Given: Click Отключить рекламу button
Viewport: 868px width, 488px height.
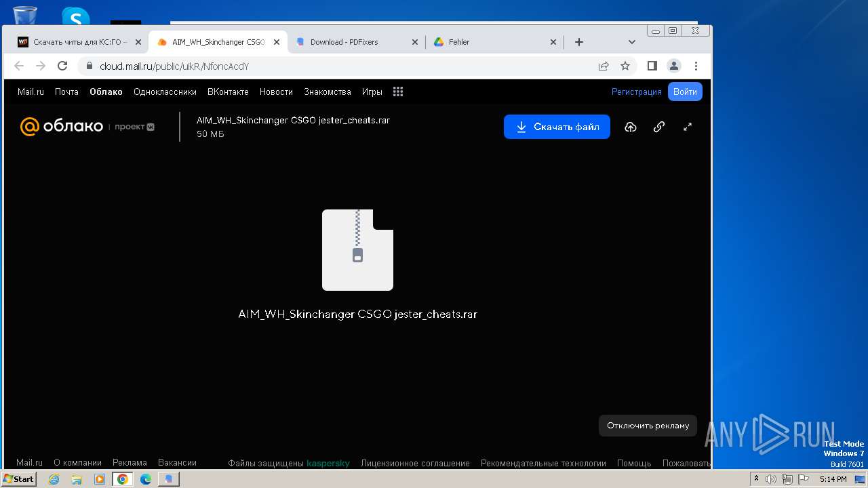Looking at the screenshot, I should 648,426.
